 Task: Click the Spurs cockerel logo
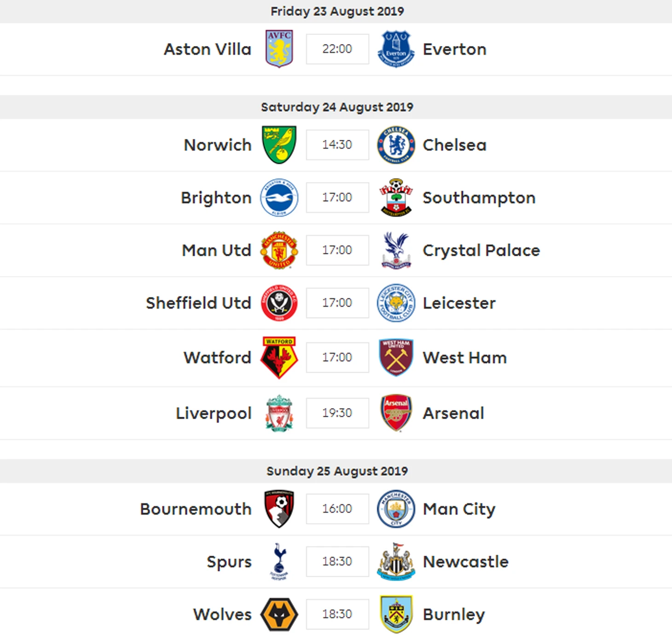(x=279, y=561)
